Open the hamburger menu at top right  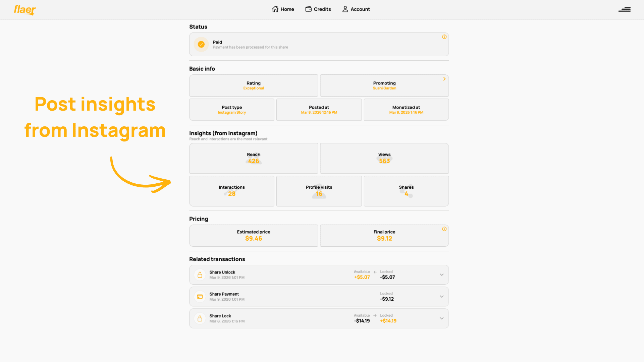625,9
